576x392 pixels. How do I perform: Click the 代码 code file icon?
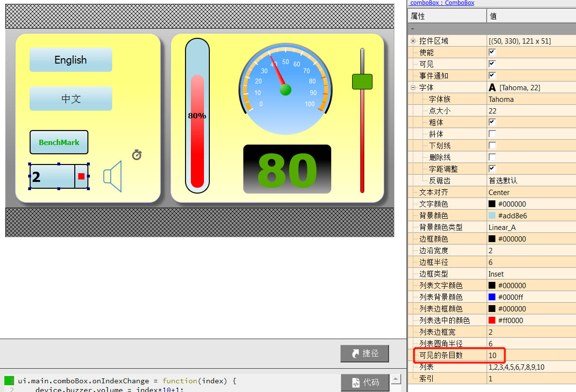356,382
